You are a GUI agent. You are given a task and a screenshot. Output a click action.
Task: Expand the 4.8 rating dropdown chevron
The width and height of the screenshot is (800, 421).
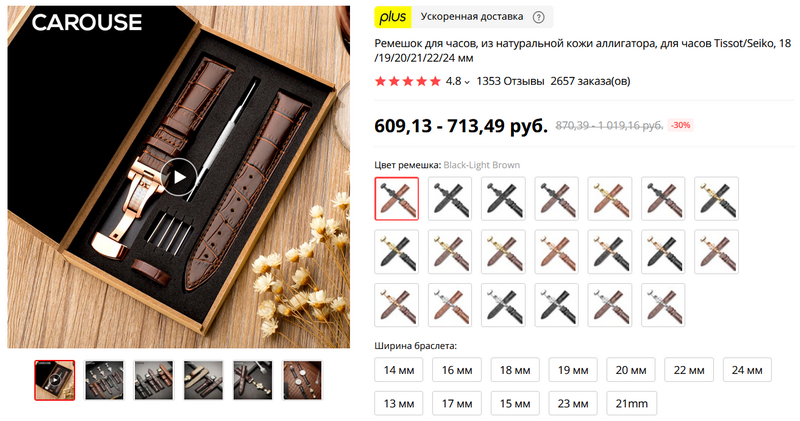(467, 82)
